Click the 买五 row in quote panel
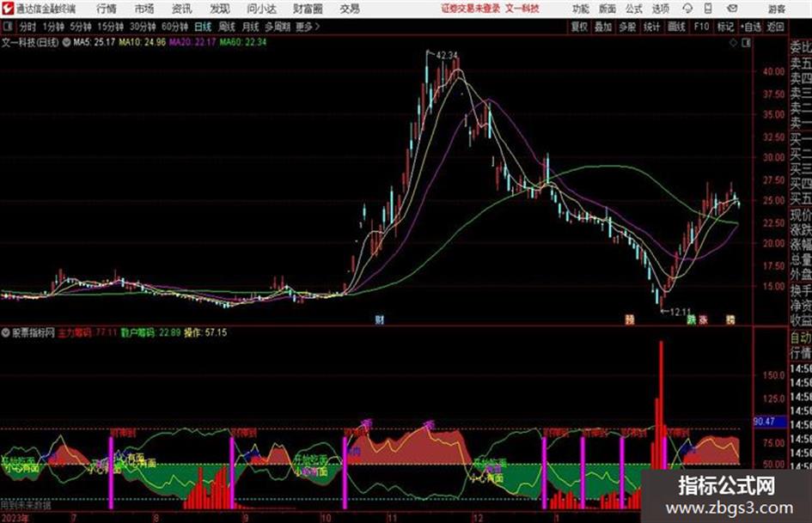Viewport: 812px width, 523px height. coord(801,198)
